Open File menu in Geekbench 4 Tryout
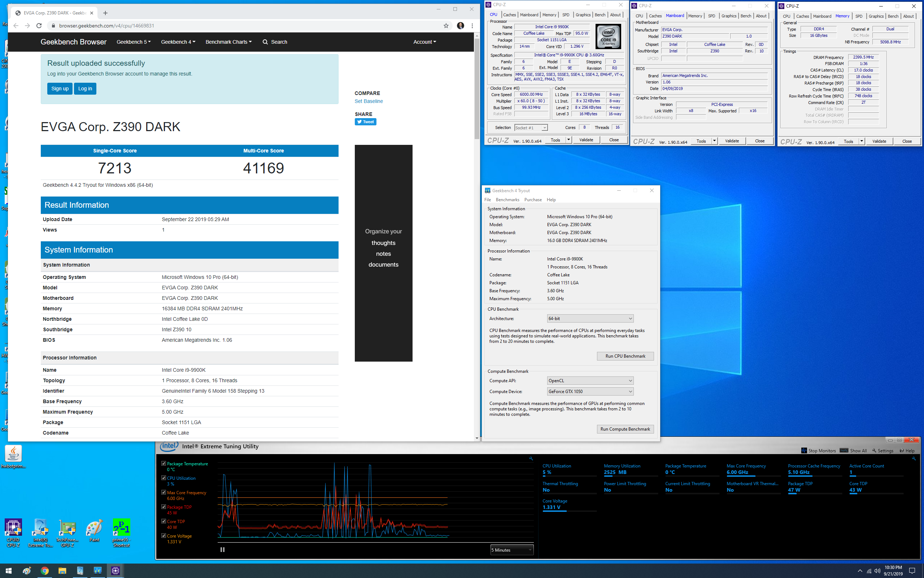This screenshot has width=924, height=578. point(488,200)
